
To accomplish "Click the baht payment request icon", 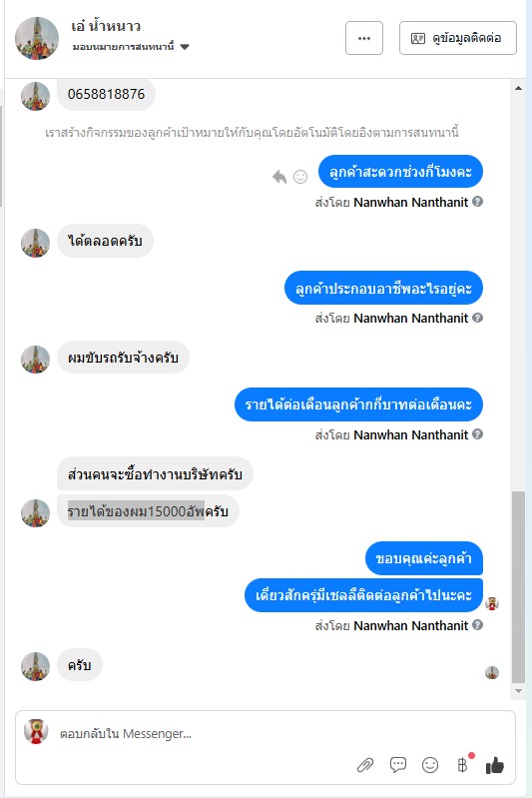I will (x=462, y=764).
